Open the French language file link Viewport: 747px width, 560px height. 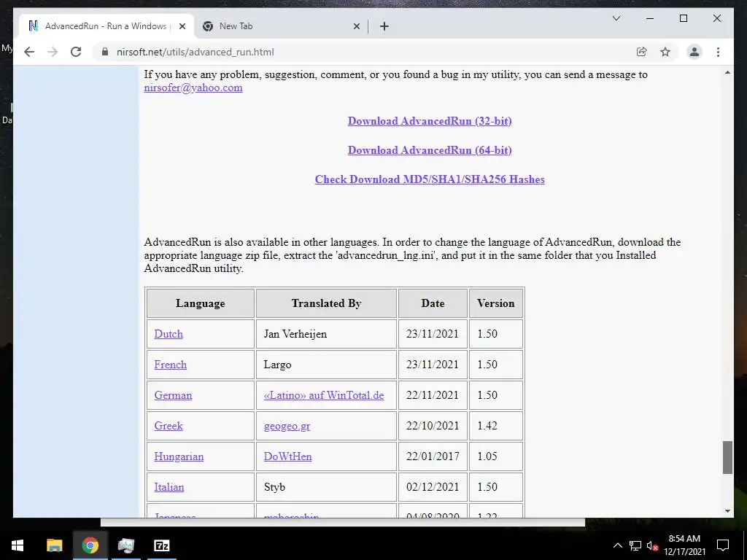coord(171,365)
